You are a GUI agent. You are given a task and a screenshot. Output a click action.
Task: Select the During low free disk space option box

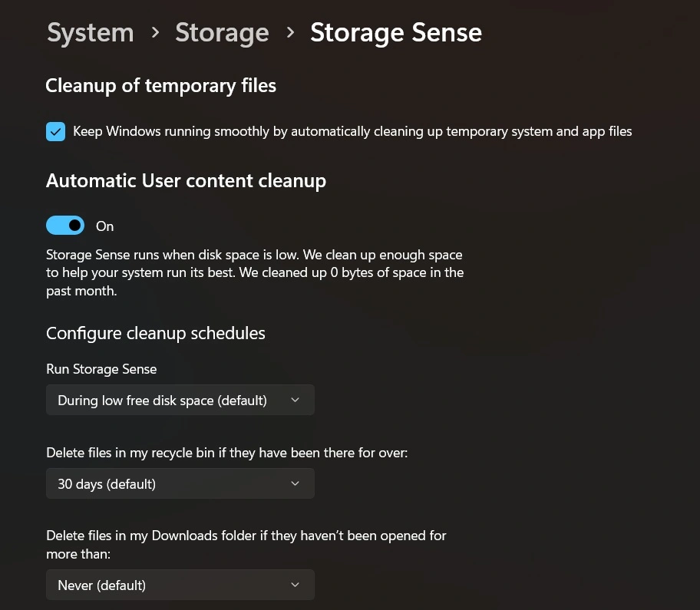click(x=180, y=400)
